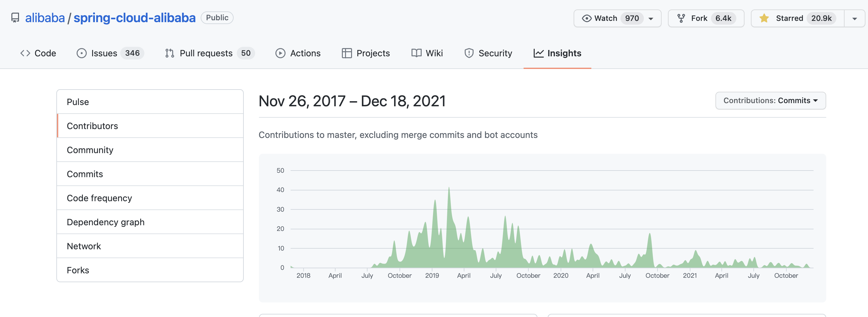Switch to the Code tab
The height and width of the screenshot is (317, 868).
pos(38,53)
